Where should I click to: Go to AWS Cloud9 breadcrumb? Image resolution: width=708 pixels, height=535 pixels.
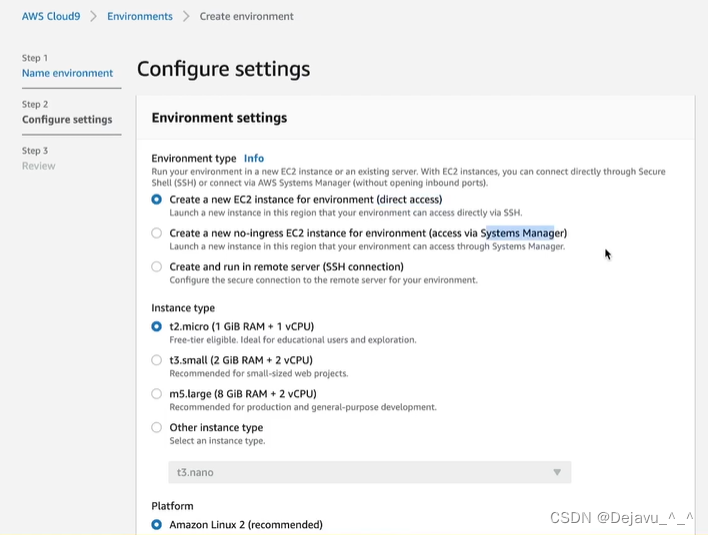coord(51,16)
